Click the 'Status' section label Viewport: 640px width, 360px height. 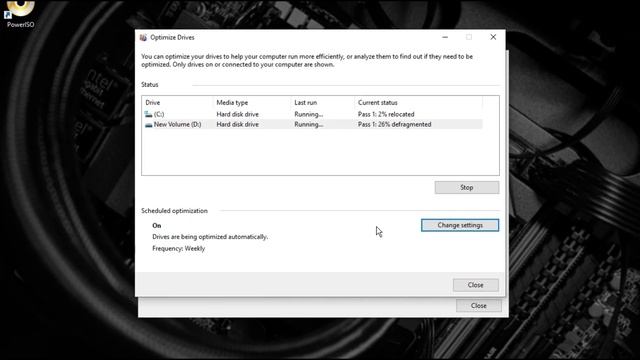(149, 84)
